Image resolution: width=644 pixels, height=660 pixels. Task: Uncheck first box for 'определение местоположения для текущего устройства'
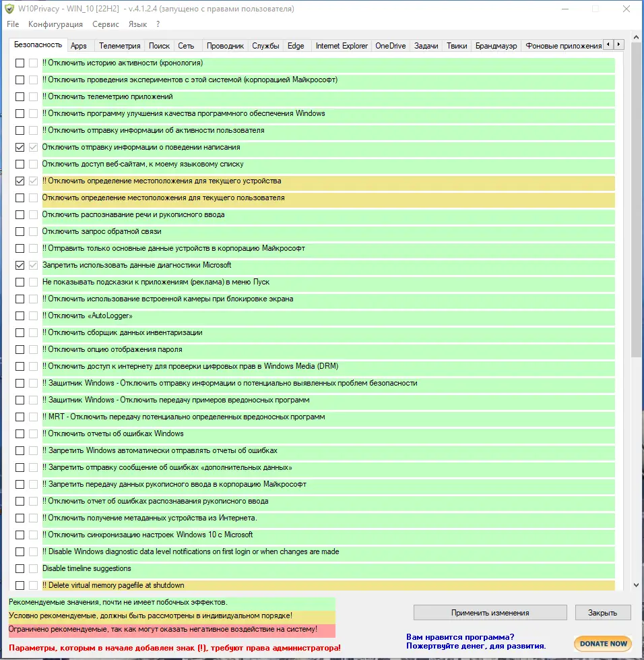20,181
